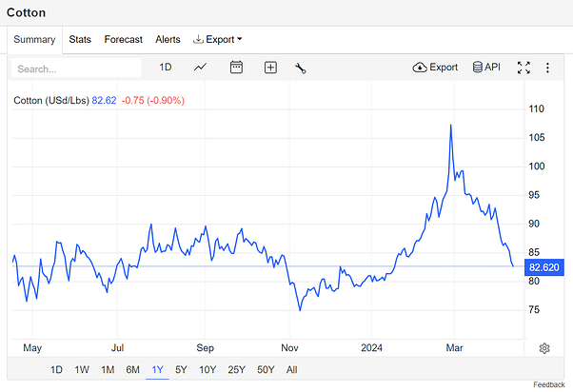
Task: Open the chart tools wrench icon
Action: click(x=301, y=68)
